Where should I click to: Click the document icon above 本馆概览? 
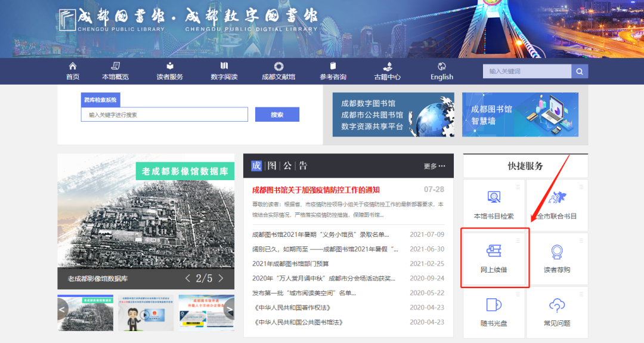pyautogui.click(x=116, y=66)
